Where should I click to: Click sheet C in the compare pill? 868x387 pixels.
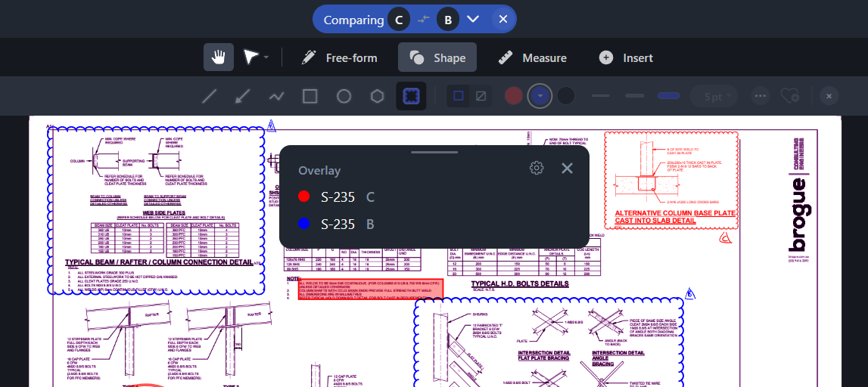click(x=399, y=20)
